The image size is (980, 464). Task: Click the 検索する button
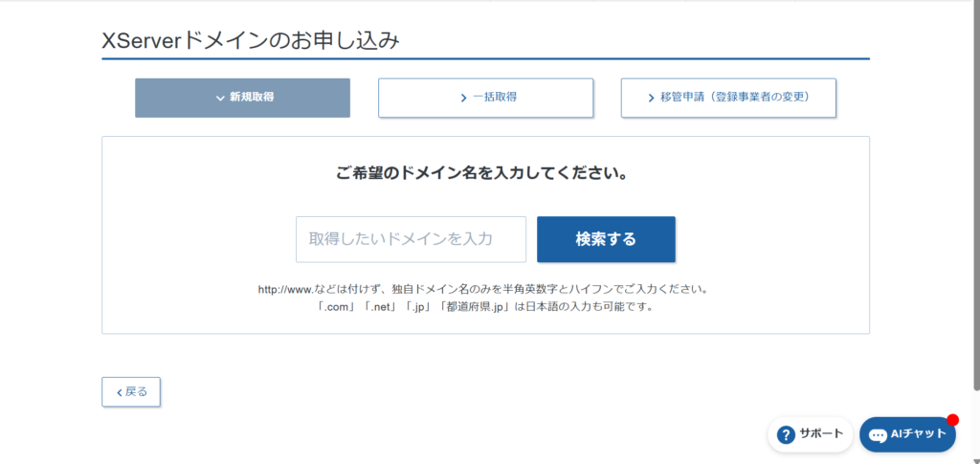(606, 239)
